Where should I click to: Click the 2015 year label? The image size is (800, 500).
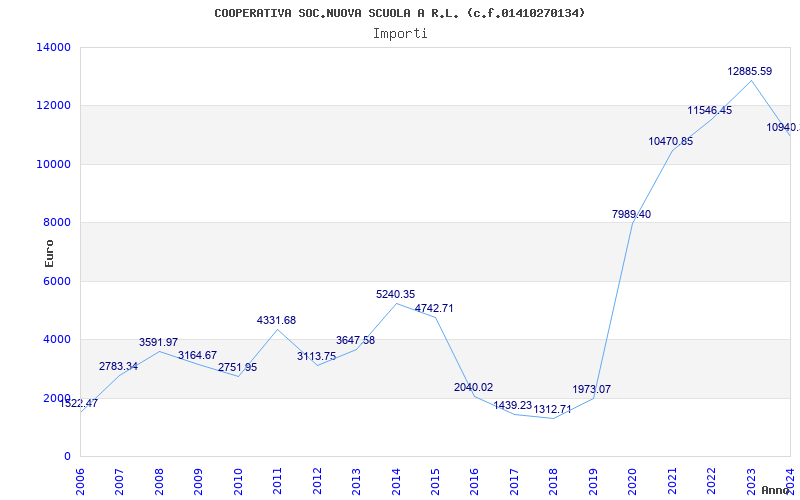click(435, 481)
